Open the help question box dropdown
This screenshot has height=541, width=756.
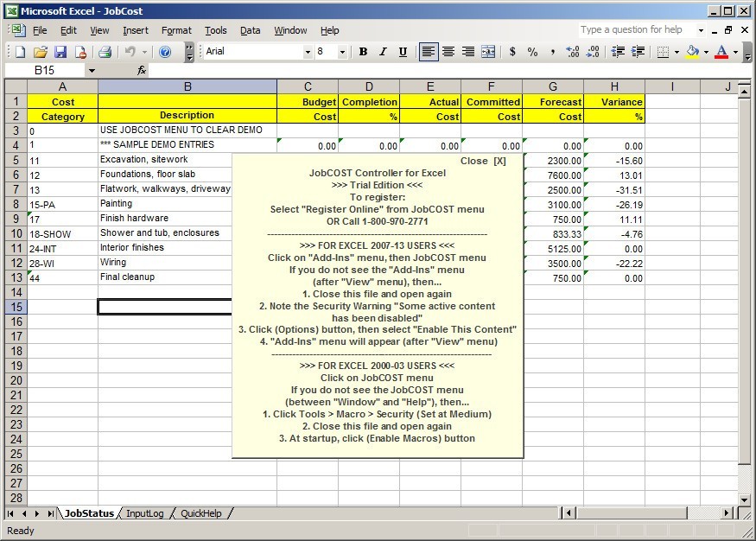pyautogui.click(x=701, y=30)
